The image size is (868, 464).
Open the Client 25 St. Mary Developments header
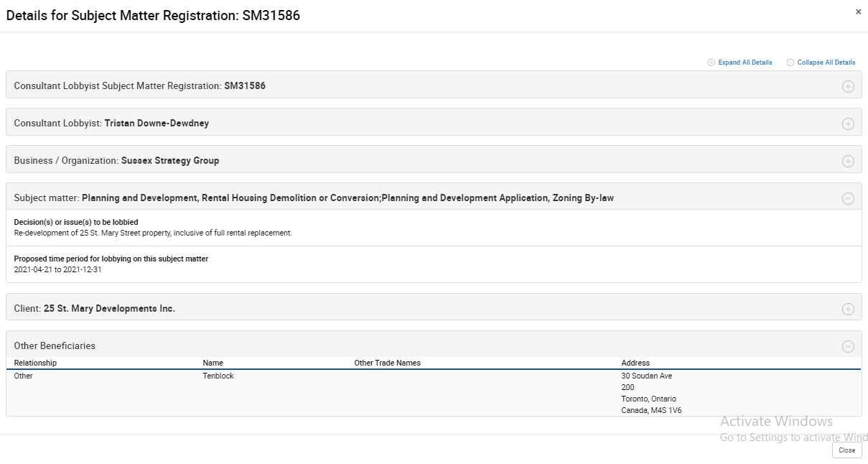click(x=95, y=308)
